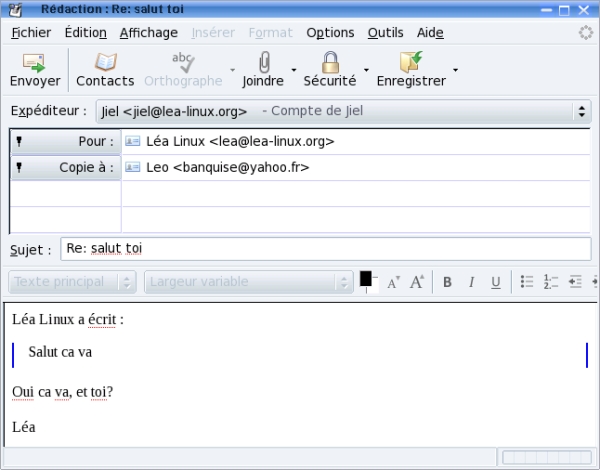
Task: Open the black text color swatch
Action: click(x=366, y=279)
